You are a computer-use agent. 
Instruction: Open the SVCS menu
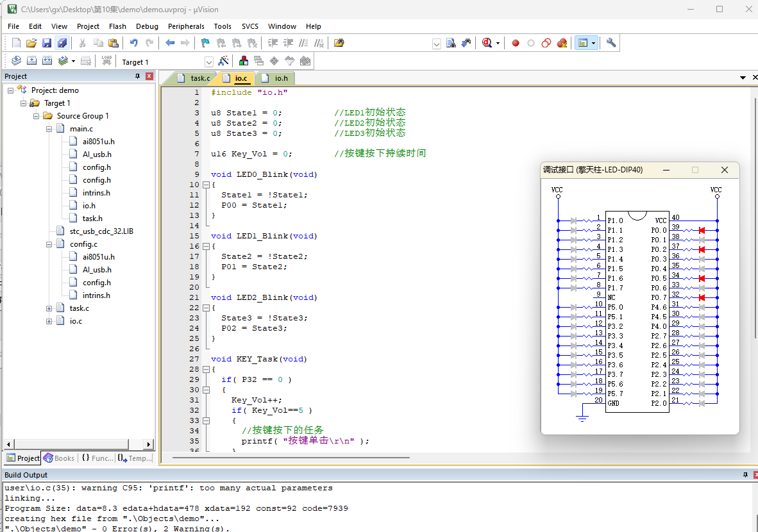point(250,26)
